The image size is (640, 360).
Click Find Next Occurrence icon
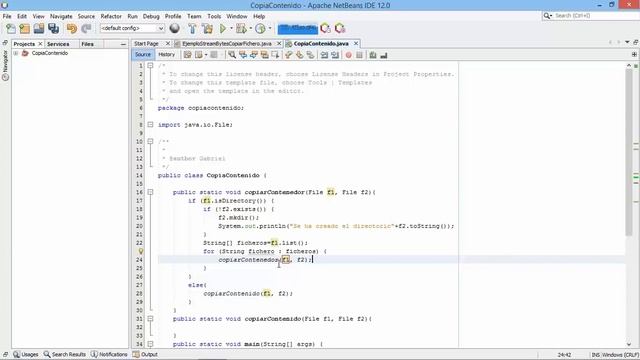point(253,55)
